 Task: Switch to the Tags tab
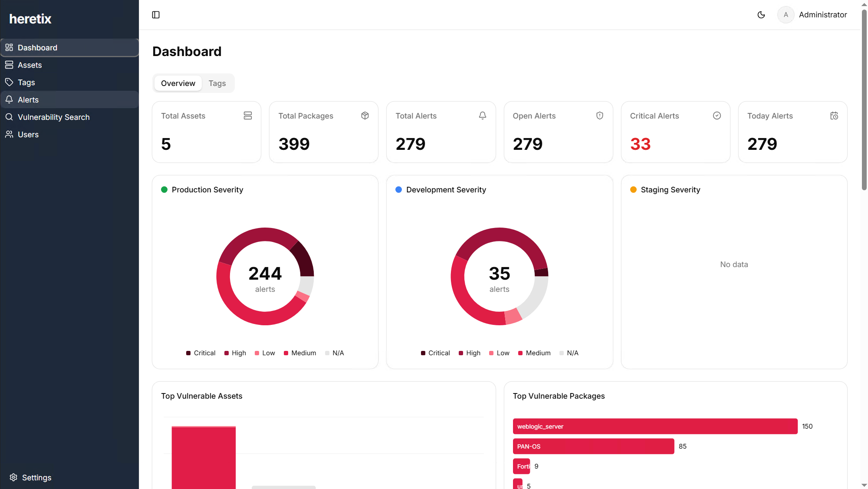point(217,83)
